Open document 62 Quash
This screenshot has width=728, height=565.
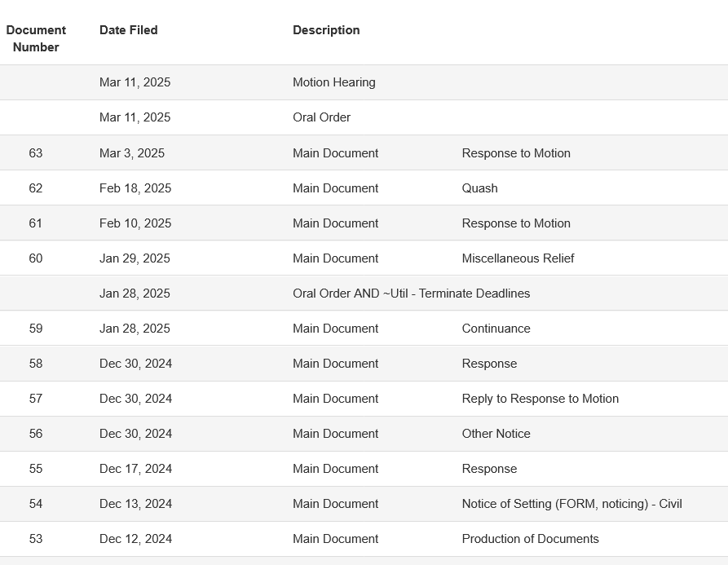click(479, 188)
